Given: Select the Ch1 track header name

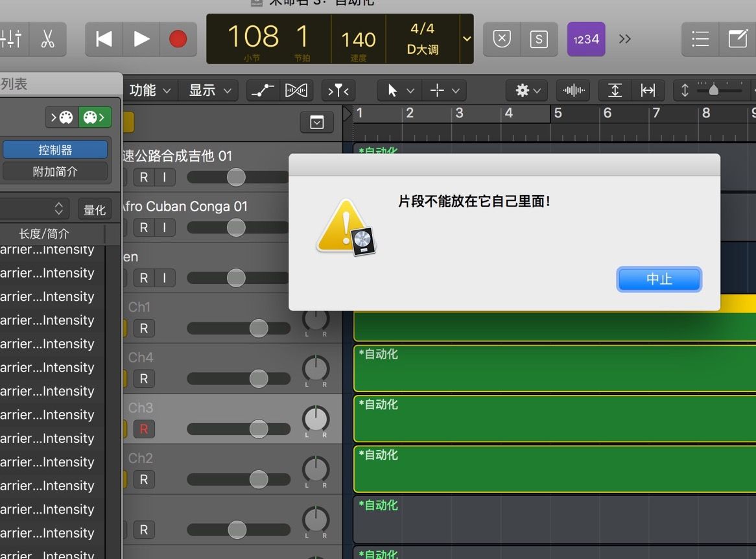Looking at the screenshot, I should [x=139, y=307].
